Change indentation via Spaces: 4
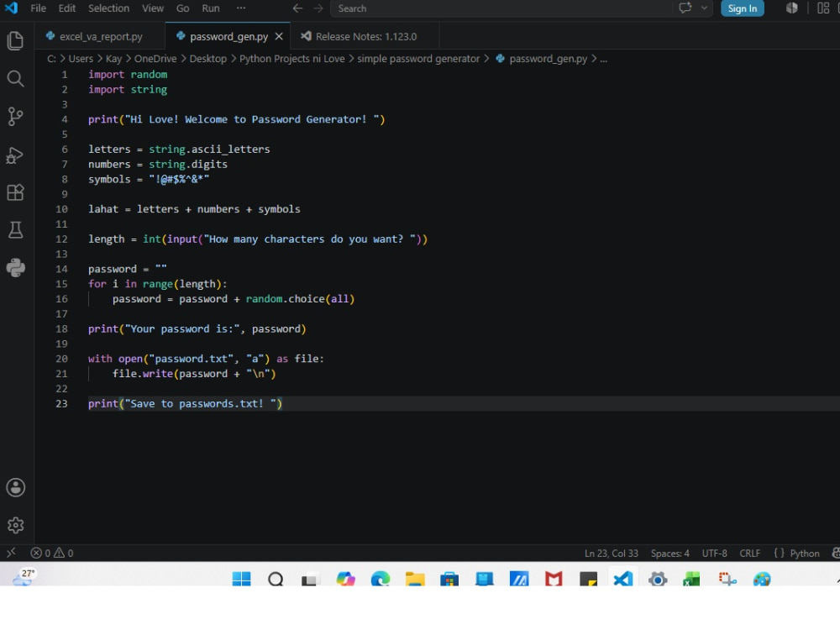 tap(669, 553)
